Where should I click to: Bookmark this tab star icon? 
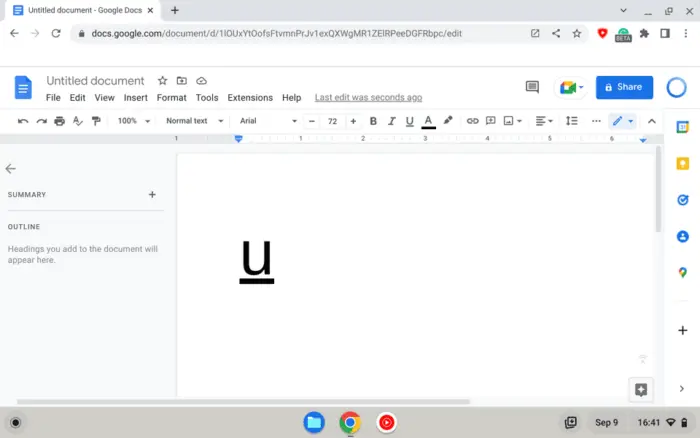[x=577, y=33]
